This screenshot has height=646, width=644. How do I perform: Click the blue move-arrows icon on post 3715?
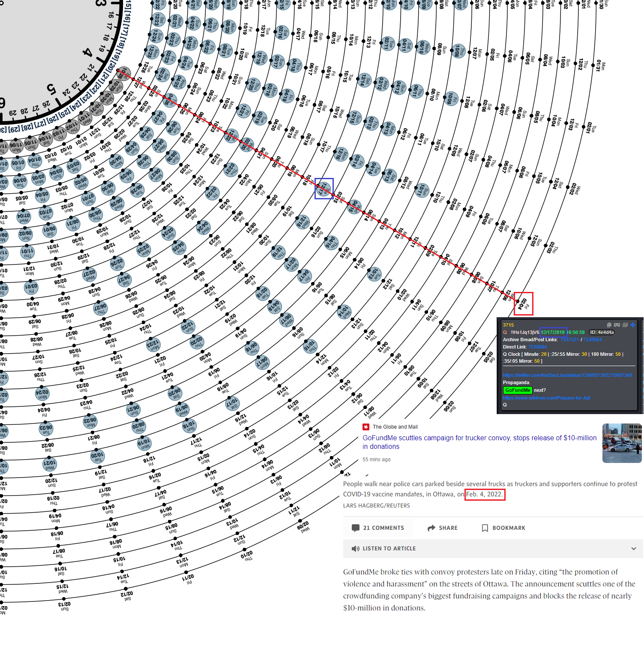click(633, 325)
